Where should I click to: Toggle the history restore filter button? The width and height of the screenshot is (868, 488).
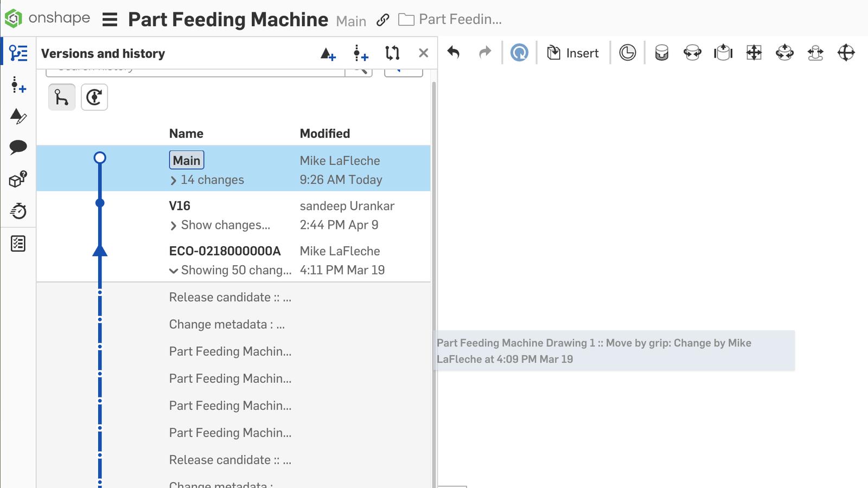coord(94,98)
